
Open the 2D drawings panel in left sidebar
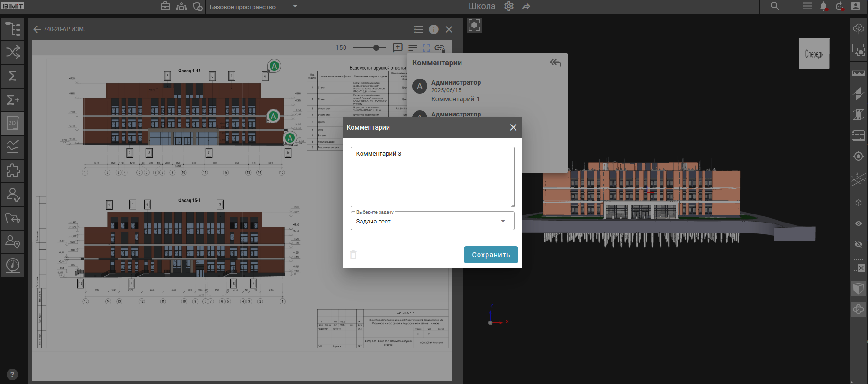coord(13,123)
